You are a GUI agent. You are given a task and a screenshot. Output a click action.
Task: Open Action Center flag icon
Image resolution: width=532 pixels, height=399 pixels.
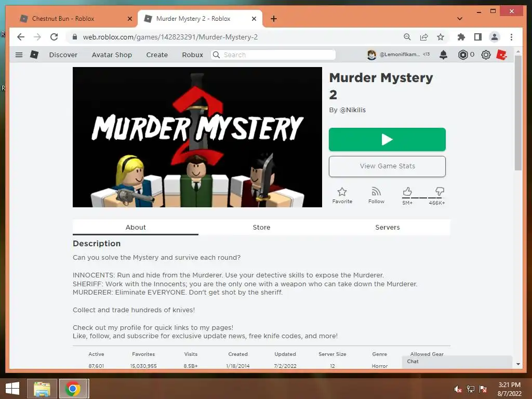click(x=483, y=389)
